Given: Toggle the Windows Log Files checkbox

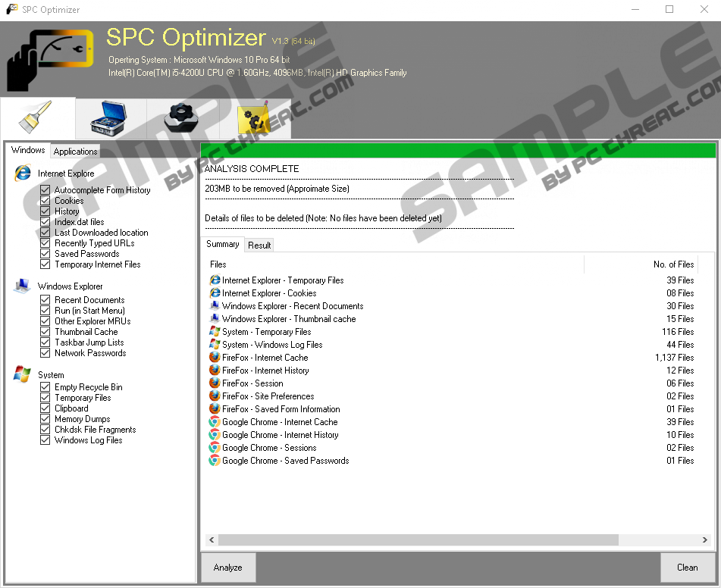Looking at the screenshot, I should click(45, 440).
